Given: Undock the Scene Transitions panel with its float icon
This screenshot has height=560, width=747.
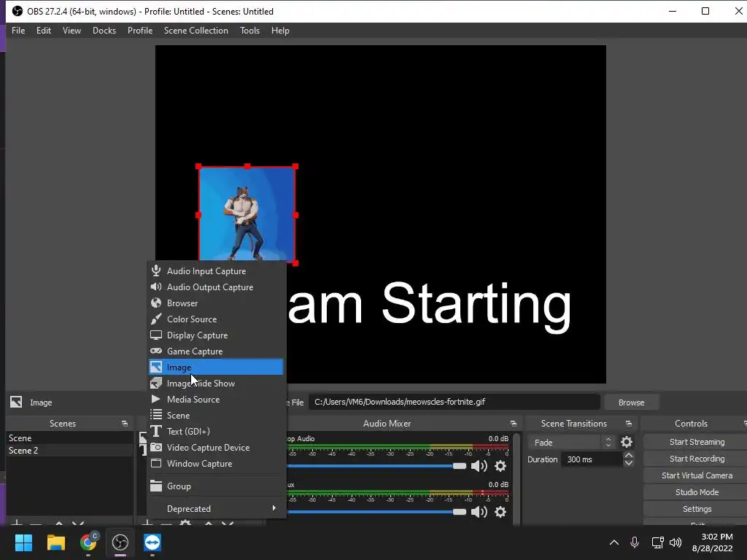Looking at the screenshot, I should pos(628,424).
